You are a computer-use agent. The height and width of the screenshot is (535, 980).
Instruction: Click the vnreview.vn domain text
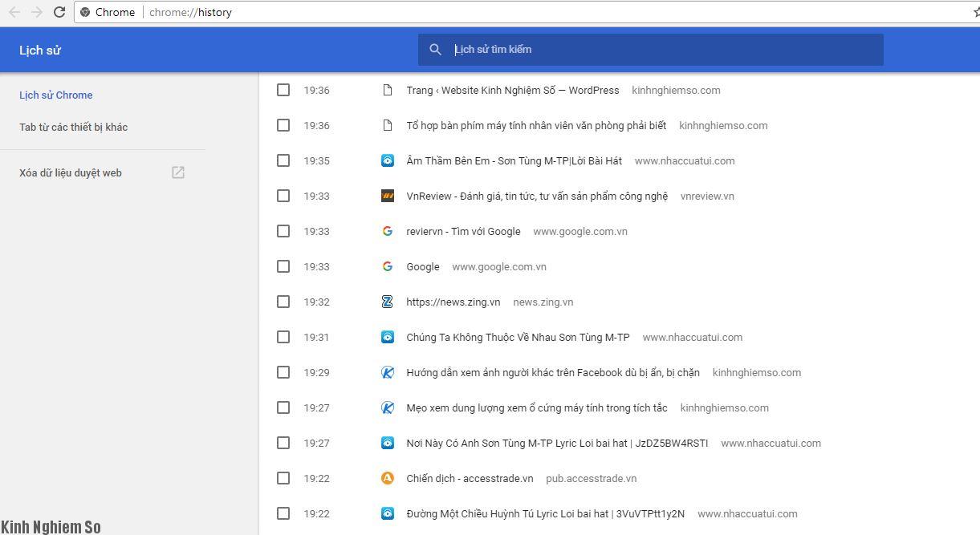[707, 196]
